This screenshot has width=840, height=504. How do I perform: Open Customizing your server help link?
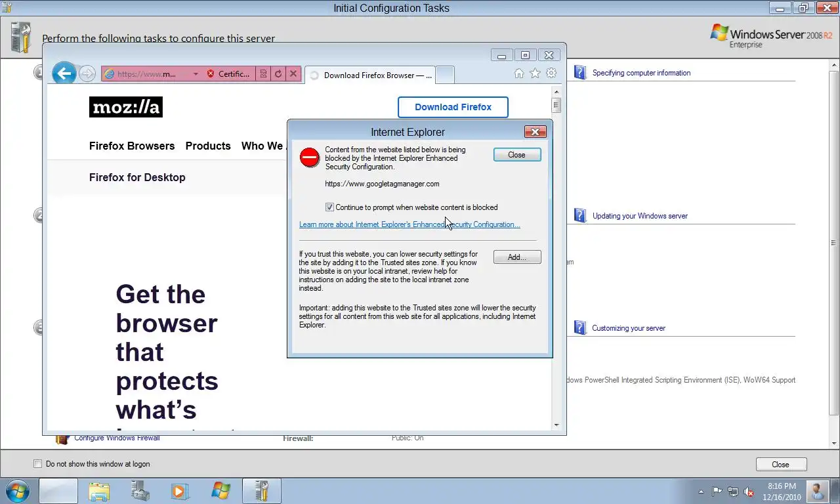pos(629,328)
